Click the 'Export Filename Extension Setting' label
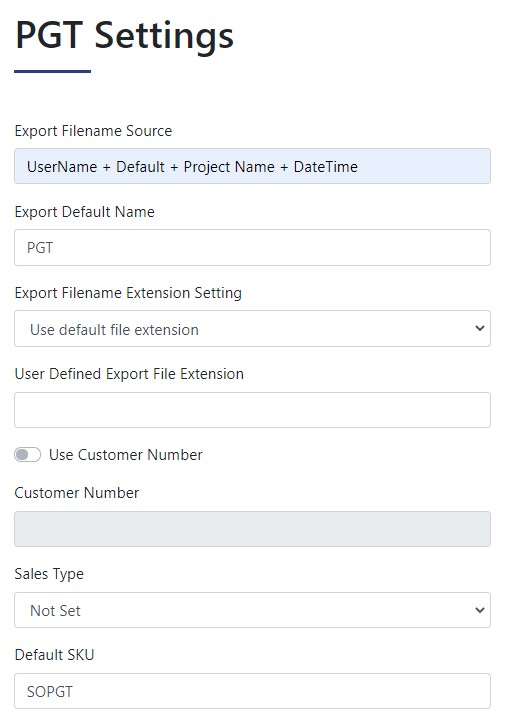 point(128,293)
